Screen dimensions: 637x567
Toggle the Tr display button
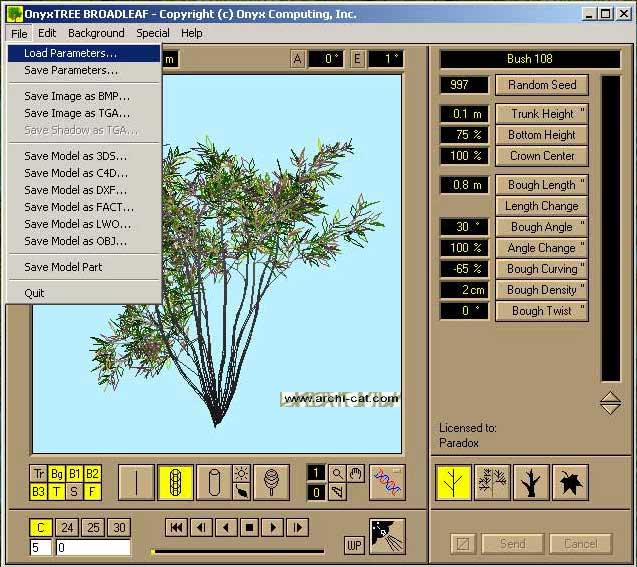coord(39,473)
